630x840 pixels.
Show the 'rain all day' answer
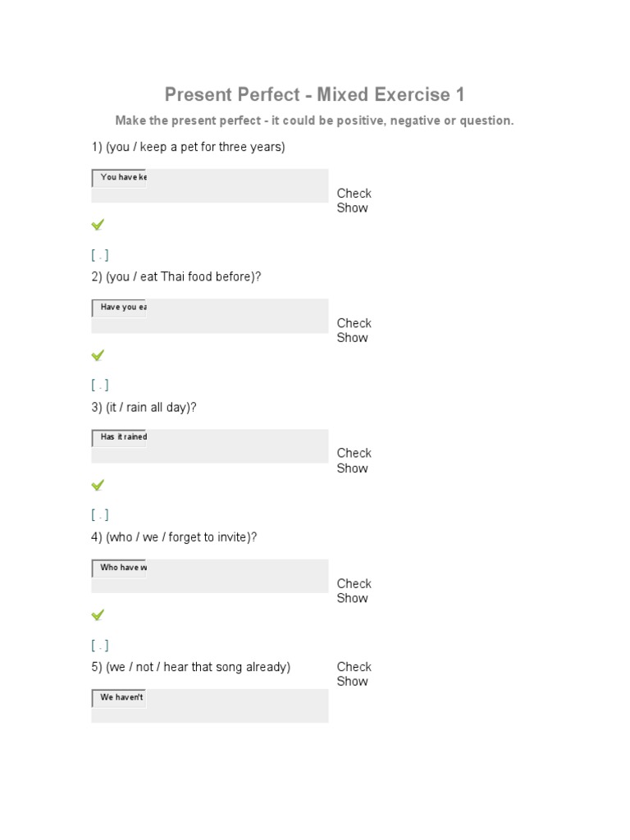pyautogui.click(x=352, y=468)
